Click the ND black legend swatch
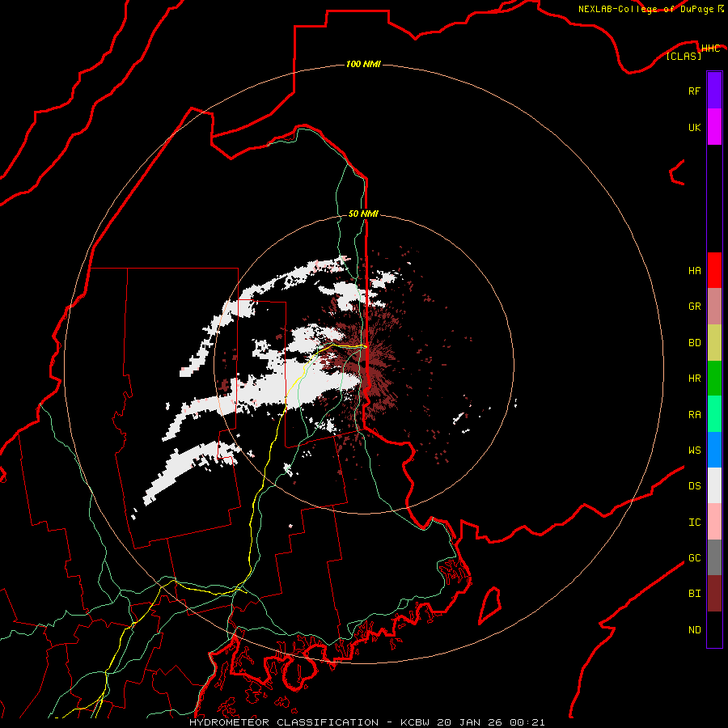Image resolution: width=728 pixels, height=728 pixels. click(714, 629)
